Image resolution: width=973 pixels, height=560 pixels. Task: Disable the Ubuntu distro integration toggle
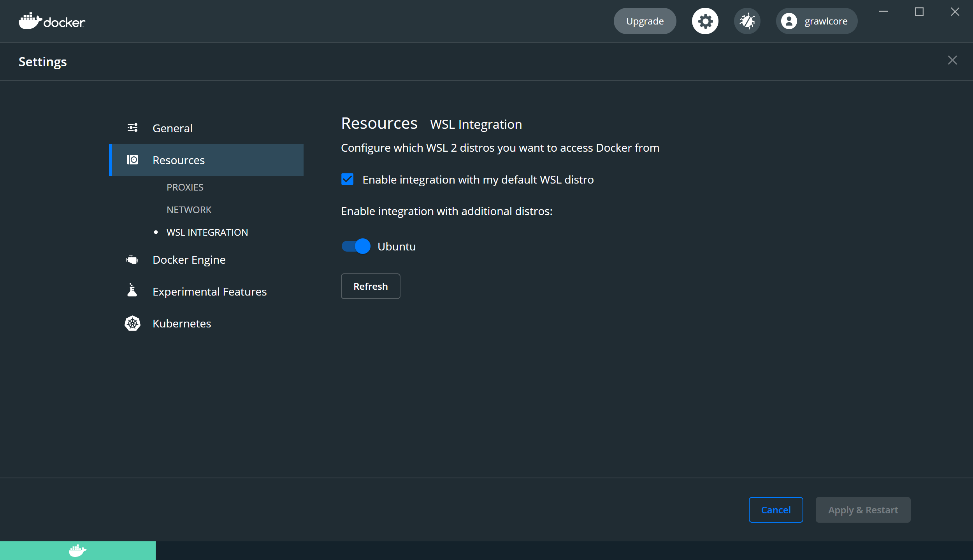pyautogui.click(x=355, y=246)
